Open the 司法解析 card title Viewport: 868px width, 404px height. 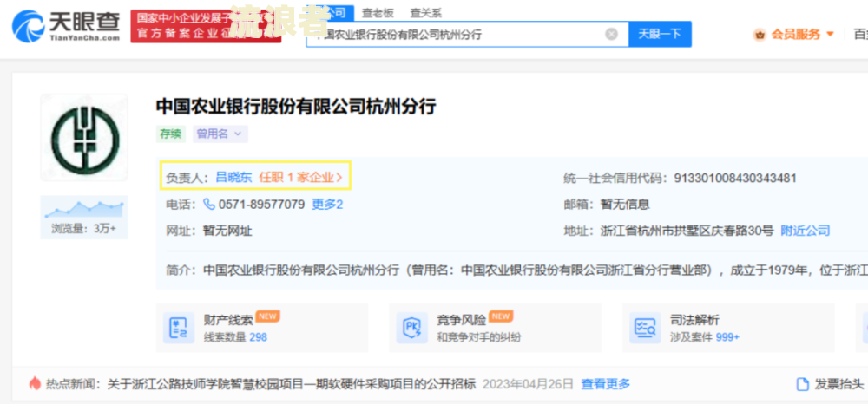click(x=694, y=319)
